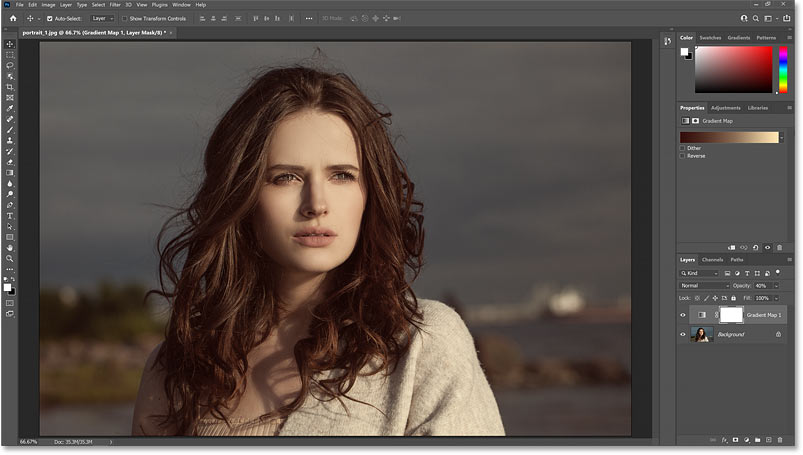Screen dimensions: 803x455
Task: Select the Horizontal Type tool
Action: (10, 216)
